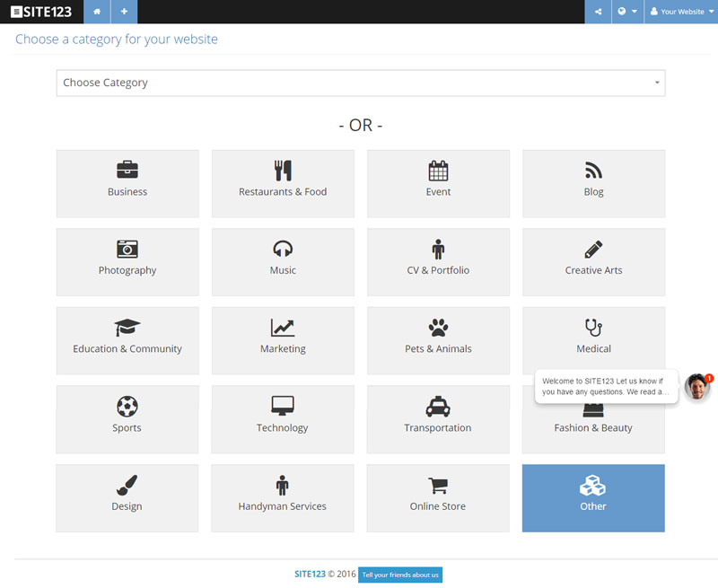Image resolution: width=718 pixels, height=588 pixels.
Task: Click Tell your friends about us button
Action: (400, 575)
